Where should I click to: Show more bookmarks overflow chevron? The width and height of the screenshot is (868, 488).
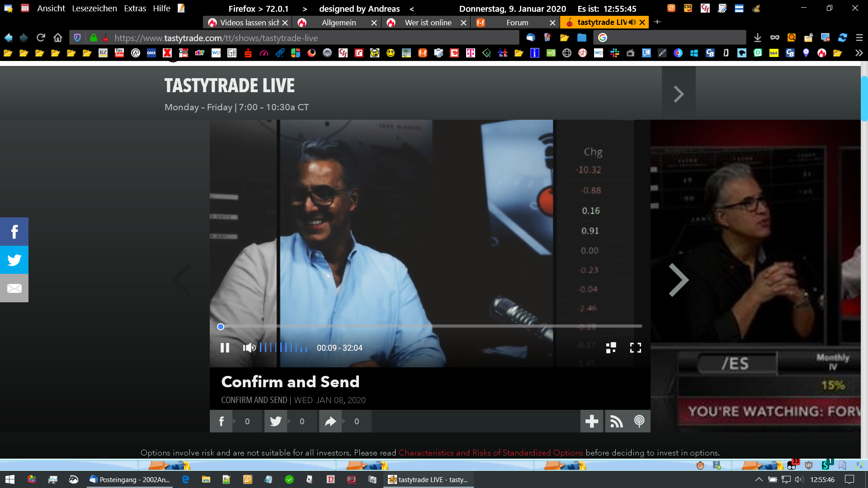pyautogui.click(x=859, y=53)
